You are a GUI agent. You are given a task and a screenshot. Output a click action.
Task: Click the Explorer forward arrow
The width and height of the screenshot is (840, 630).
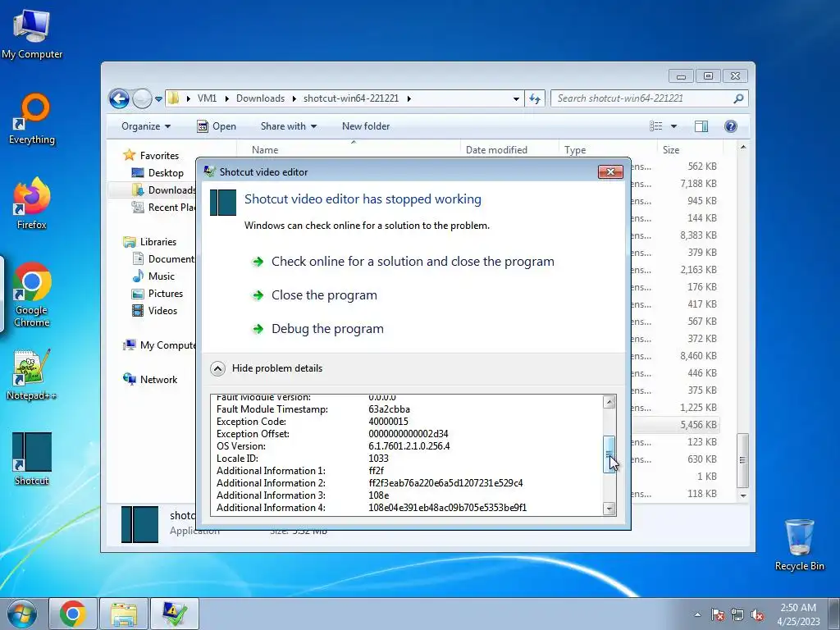[142, 98]
